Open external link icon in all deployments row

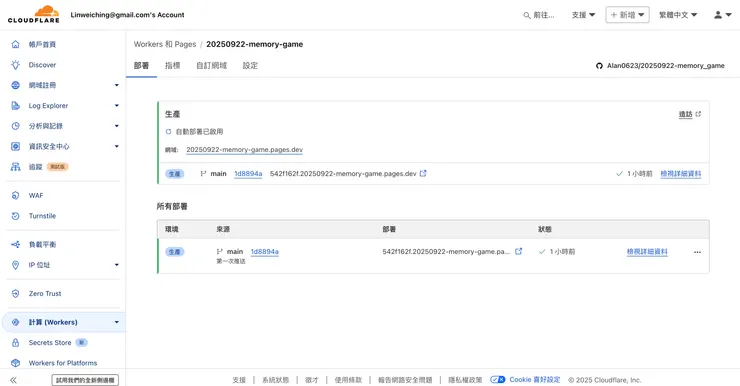click(x=518, y=252)
